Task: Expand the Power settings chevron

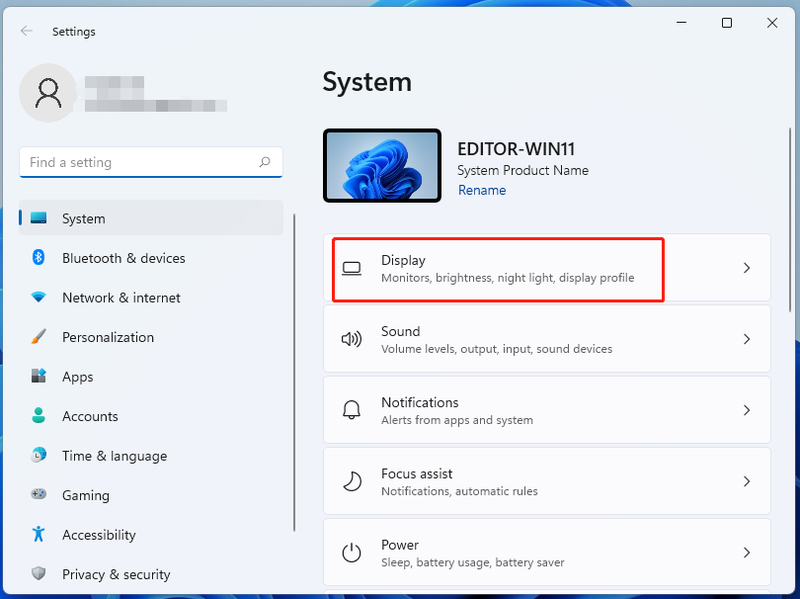Action: 747,552
